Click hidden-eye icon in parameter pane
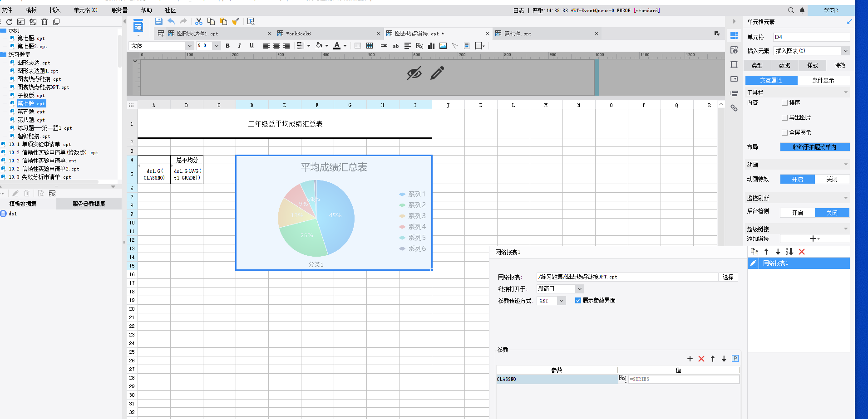This screenshot has height=419, width=868. coord(414,73)
